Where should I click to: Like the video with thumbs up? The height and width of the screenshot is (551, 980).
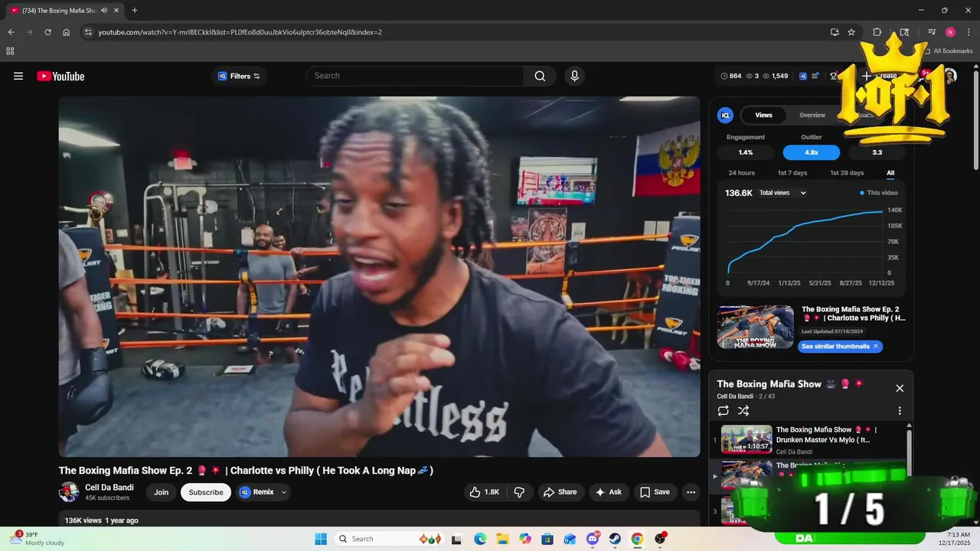(x=484, y=492)
